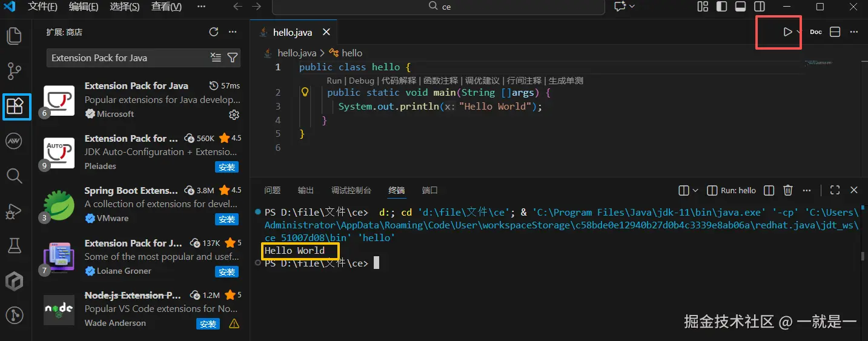Switch to the 调试控制台 panel tab
This screenshot has width=868, height=341.
coord(351,190)
